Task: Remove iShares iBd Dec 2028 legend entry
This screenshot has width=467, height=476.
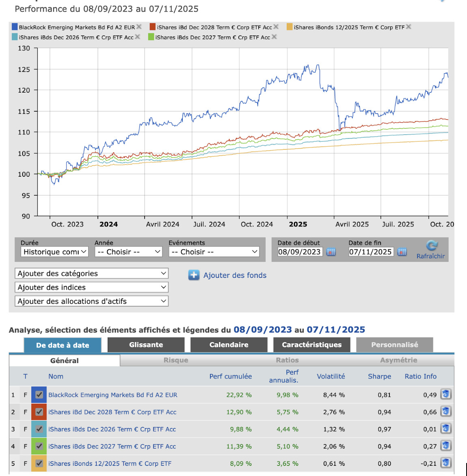Action: pyautogui.click(x=276, y=27)
